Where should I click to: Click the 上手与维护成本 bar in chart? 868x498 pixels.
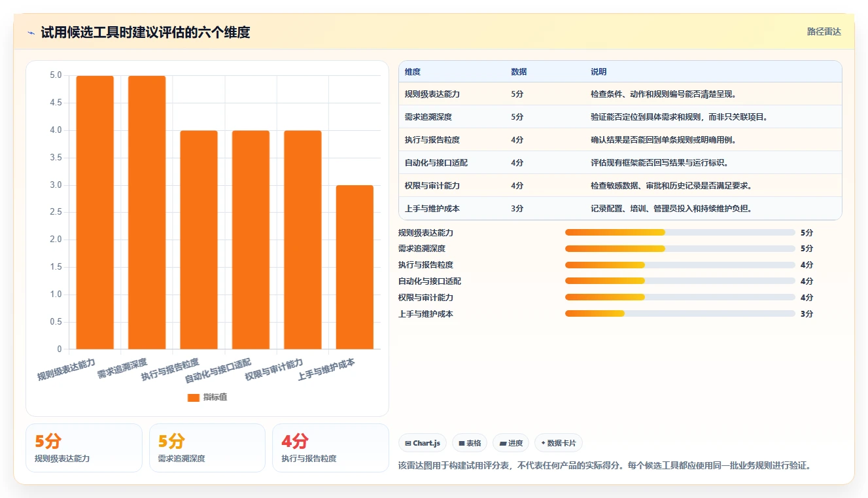[355, 267]
